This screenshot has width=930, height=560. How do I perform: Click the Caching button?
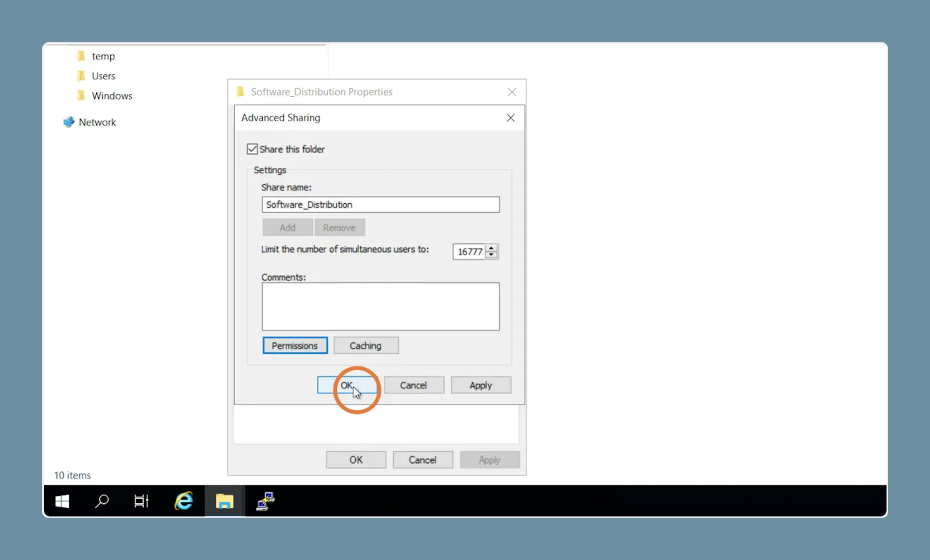(x=365, y=346)
